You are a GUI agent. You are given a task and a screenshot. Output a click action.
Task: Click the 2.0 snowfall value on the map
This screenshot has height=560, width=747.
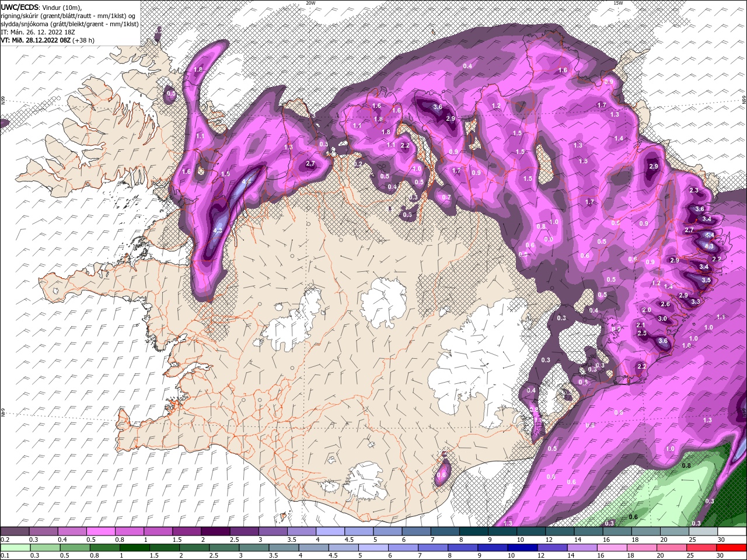(x=646, y=310)
